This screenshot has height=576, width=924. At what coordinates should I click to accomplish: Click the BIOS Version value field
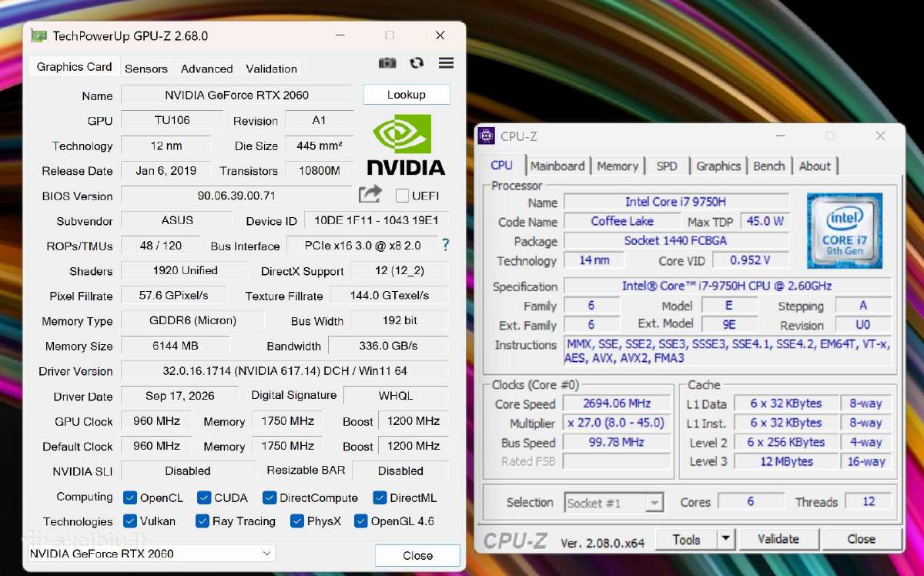(237, 196)
